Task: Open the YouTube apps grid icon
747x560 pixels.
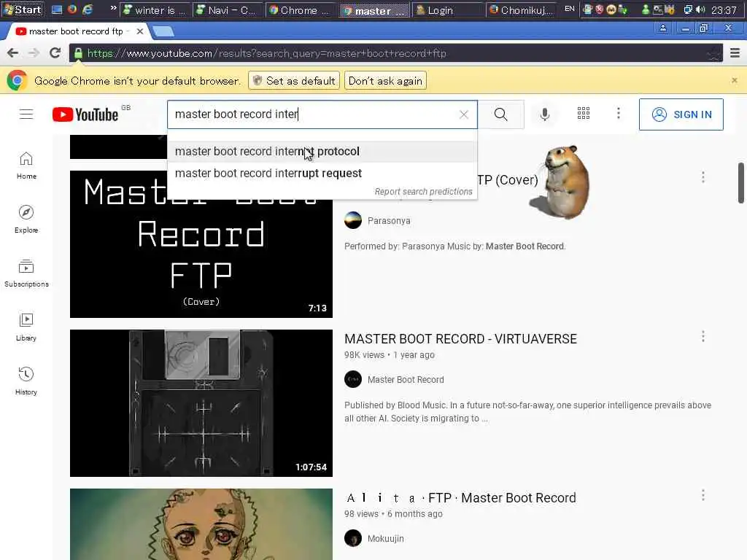Action: point(583,113)
